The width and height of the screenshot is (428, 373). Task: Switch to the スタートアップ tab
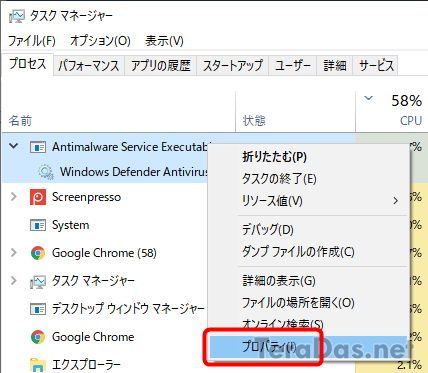click(233, 65)
